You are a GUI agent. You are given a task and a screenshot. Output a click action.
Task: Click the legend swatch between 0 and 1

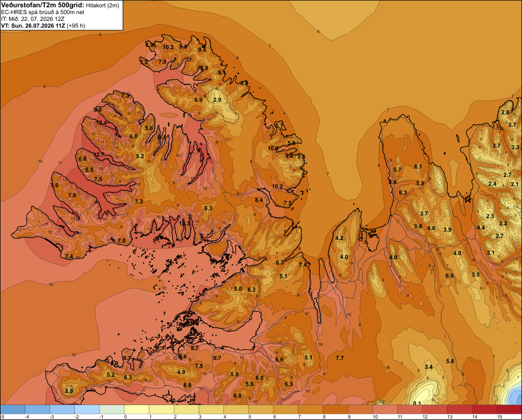point(137,409)
